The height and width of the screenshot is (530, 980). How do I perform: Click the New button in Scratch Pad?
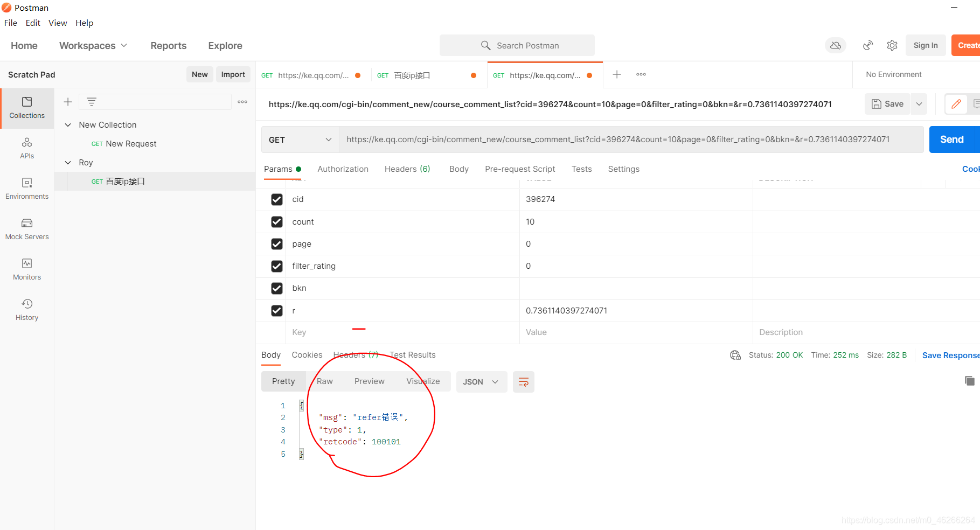200,74
